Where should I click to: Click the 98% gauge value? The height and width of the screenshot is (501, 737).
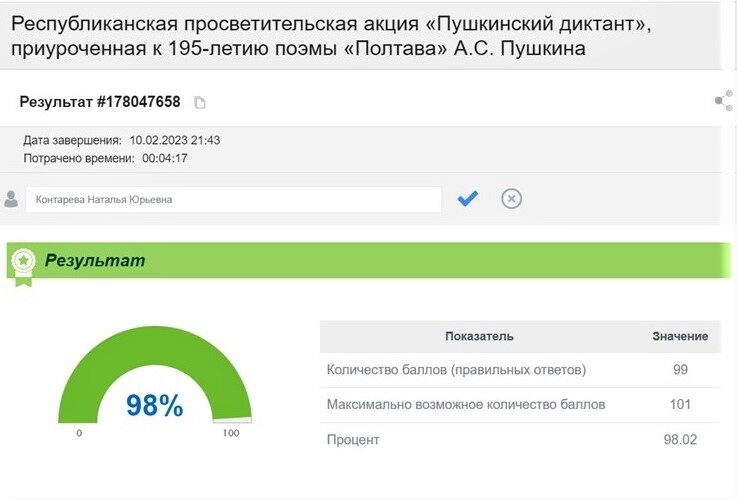pos(154,405)
